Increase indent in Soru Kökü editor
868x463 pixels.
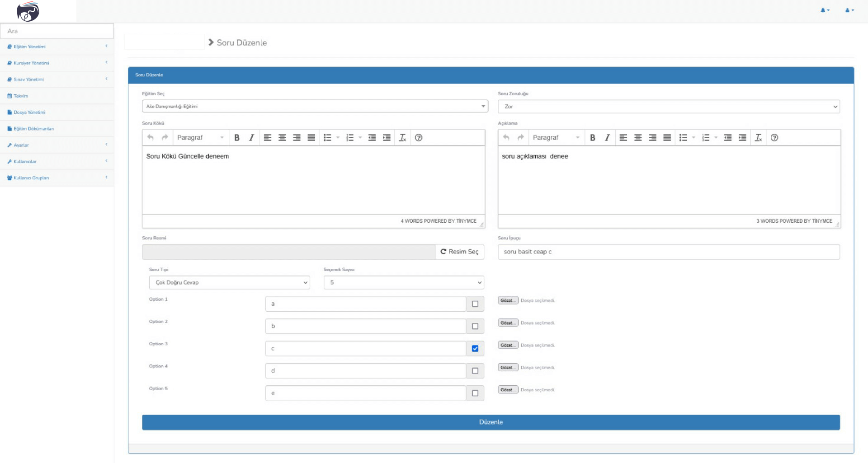pos(387,138)
